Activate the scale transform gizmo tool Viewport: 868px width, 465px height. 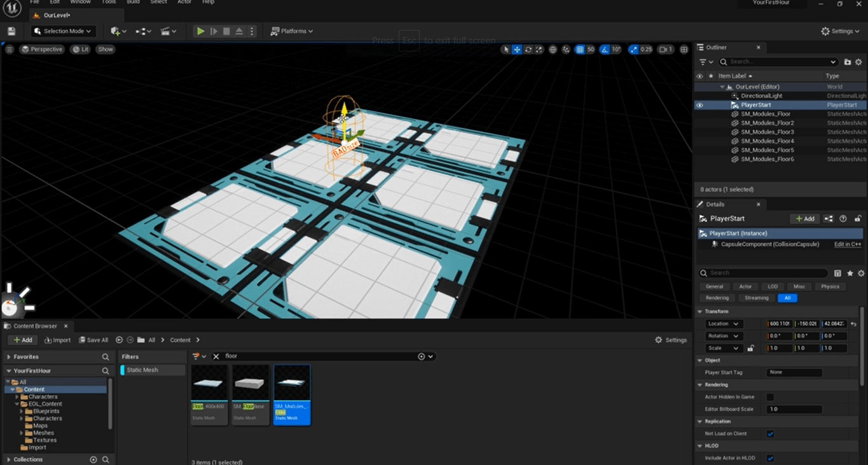(x=539, y=50)
